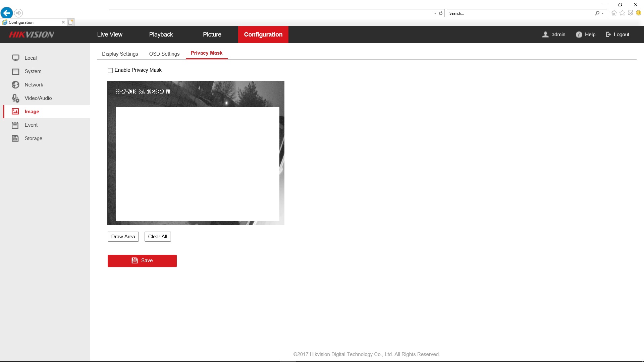Expand the search provider dropdown arrow

[x=603, y=13]
